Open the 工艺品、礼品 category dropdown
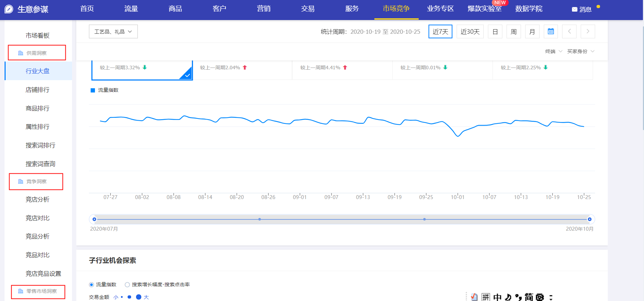Image resolution: width=644 pixels, height=301 pixels. 113,31
